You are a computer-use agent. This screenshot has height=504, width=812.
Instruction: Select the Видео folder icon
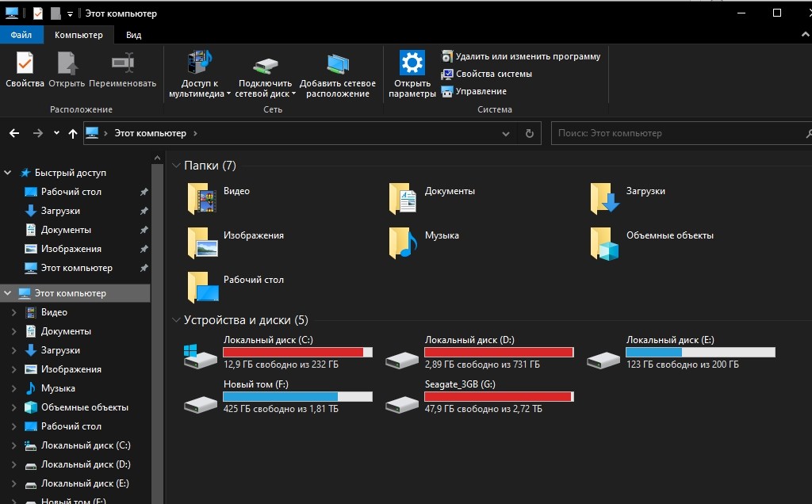point(202,198)
